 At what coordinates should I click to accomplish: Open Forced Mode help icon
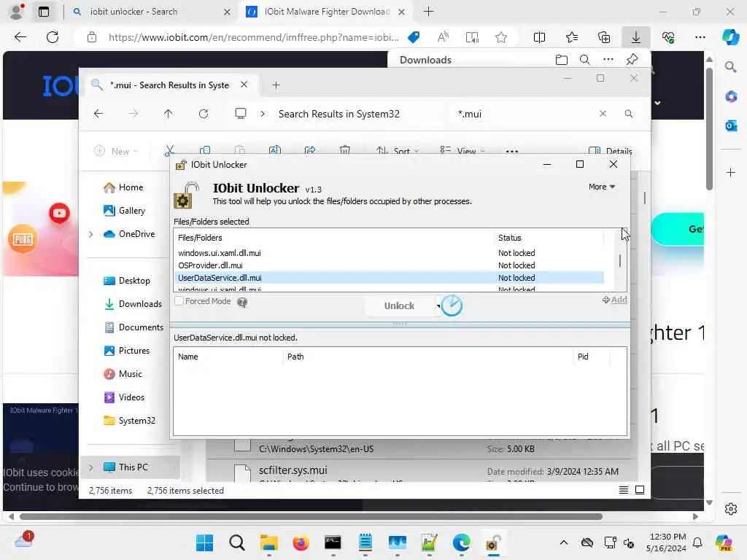click(242, 302)
